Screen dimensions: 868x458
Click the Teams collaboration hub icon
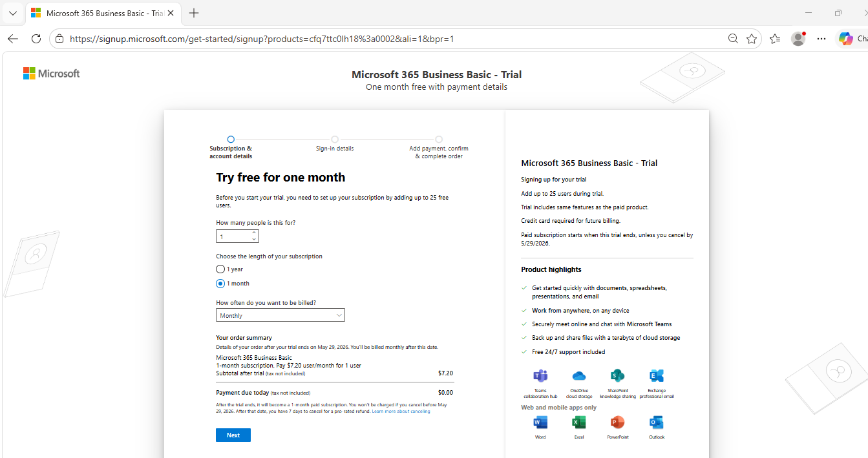pyautogui.click(x=540, y=376)
